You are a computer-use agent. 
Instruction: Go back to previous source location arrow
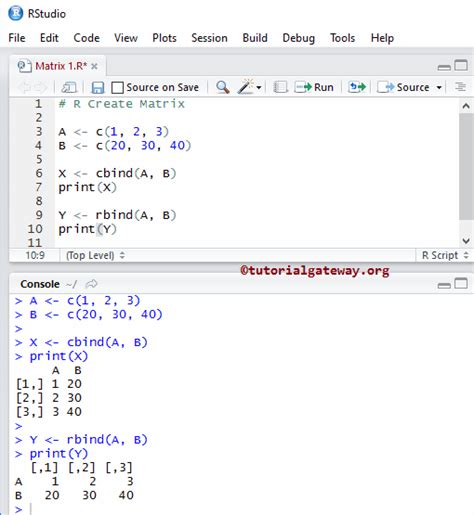pyautogui.click(x=25, y=88)
